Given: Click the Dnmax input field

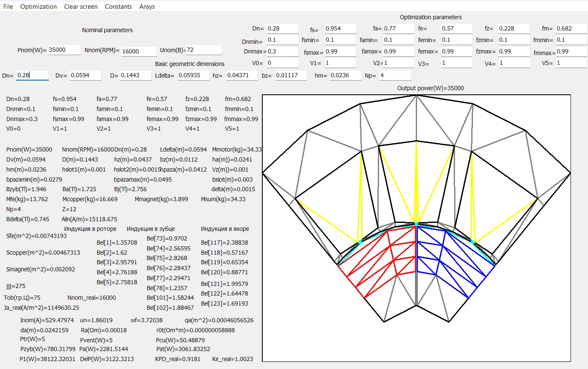Looking at the screenshot, I should coord(283,52).
